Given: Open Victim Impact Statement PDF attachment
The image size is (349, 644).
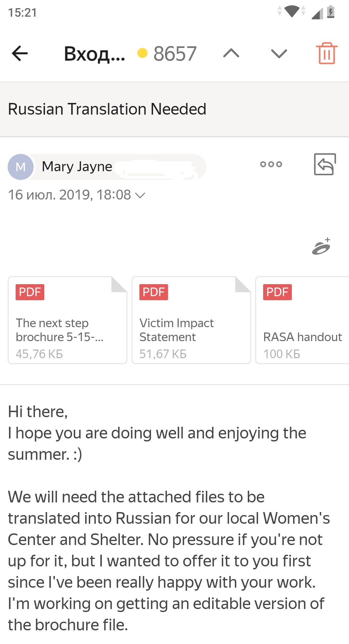Looking at the screenshot, I should coord(191,320).
